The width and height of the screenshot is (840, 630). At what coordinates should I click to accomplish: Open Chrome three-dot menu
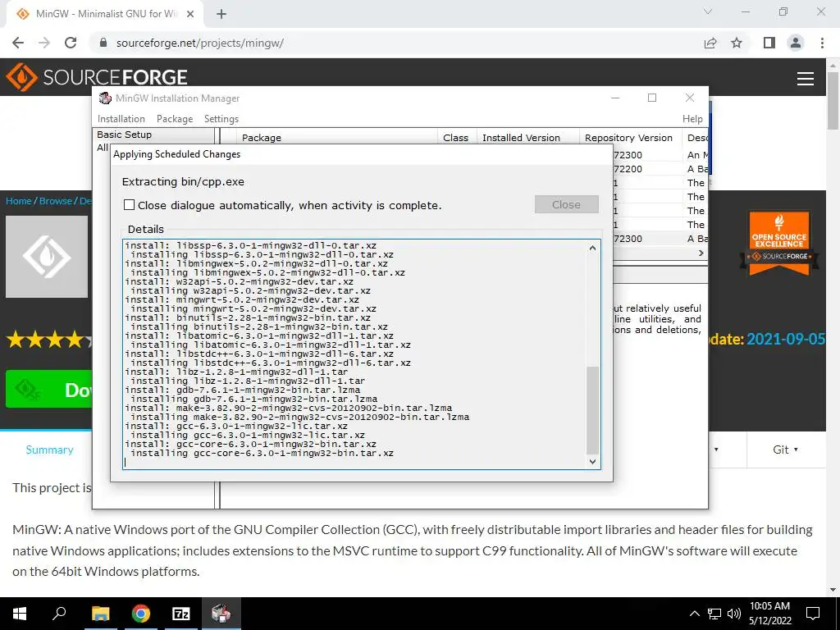[822, 43]
